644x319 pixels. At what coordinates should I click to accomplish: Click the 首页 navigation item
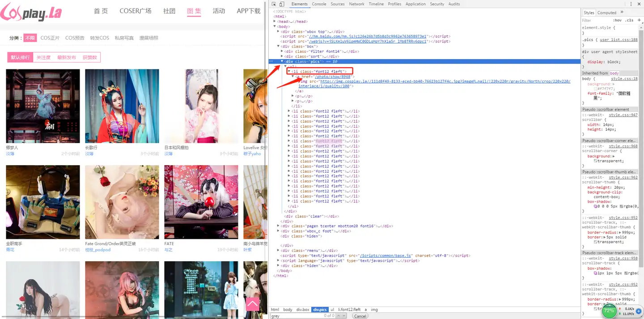[101, 11]
